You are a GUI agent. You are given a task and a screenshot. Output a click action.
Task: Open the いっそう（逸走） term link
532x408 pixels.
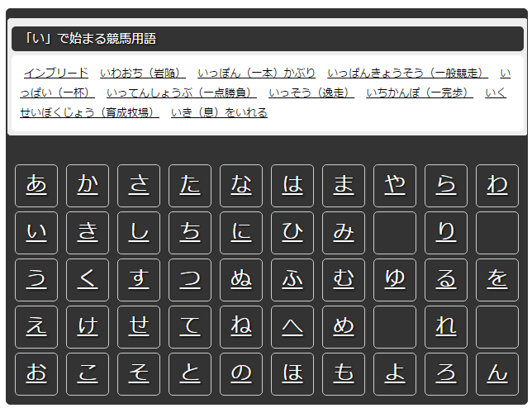pos(311,93)
